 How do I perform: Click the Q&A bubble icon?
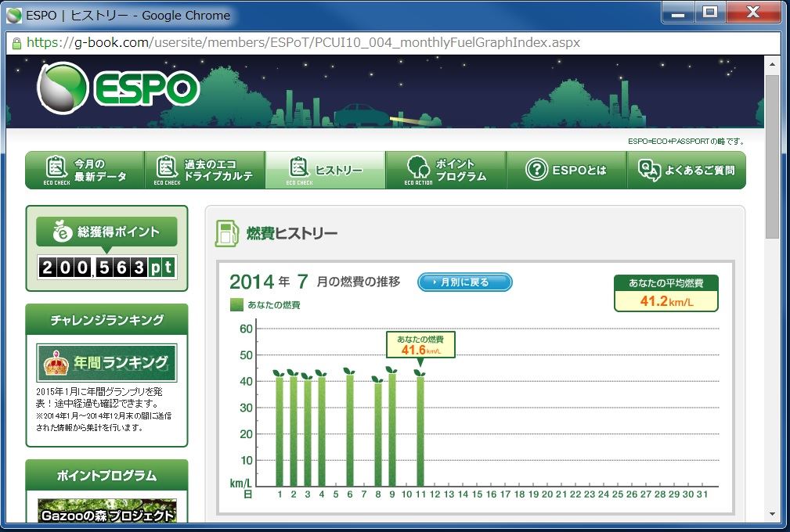tap(649, 170)
